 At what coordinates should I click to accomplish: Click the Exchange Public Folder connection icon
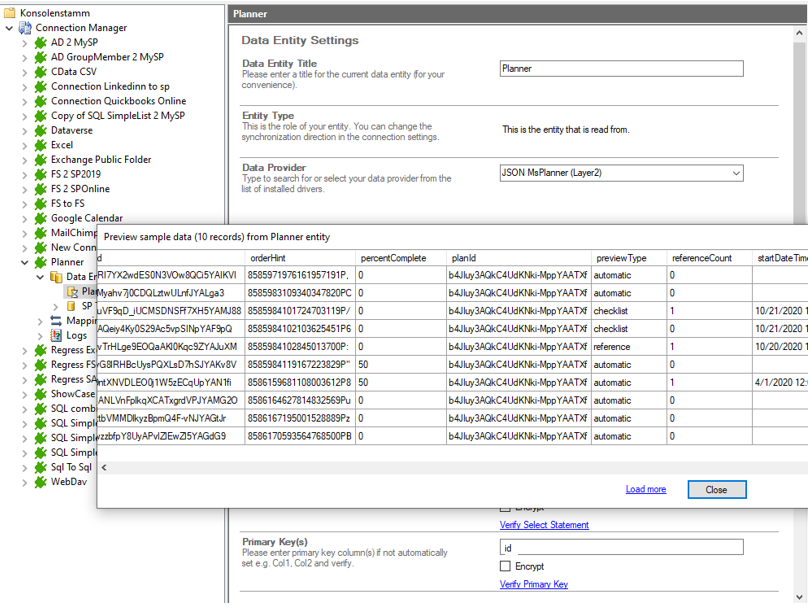pos(40,159)
